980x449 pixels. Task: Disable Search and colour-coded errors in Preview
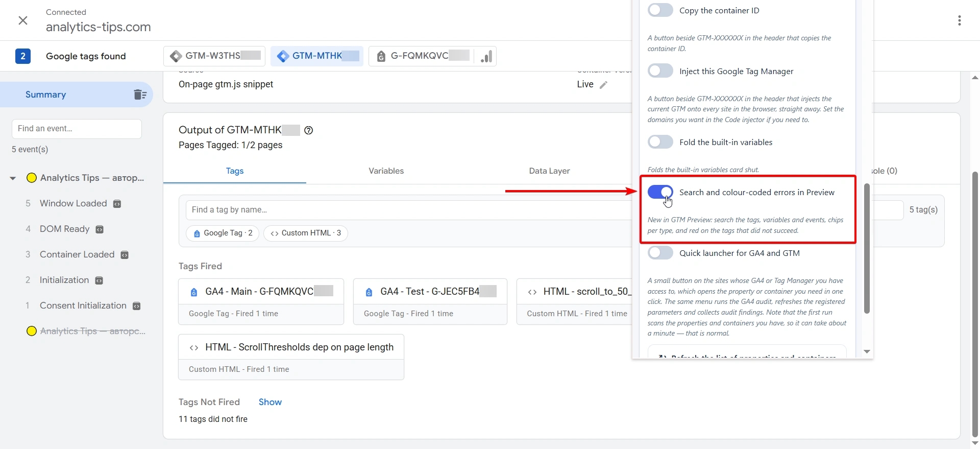[x=660, y=192]
